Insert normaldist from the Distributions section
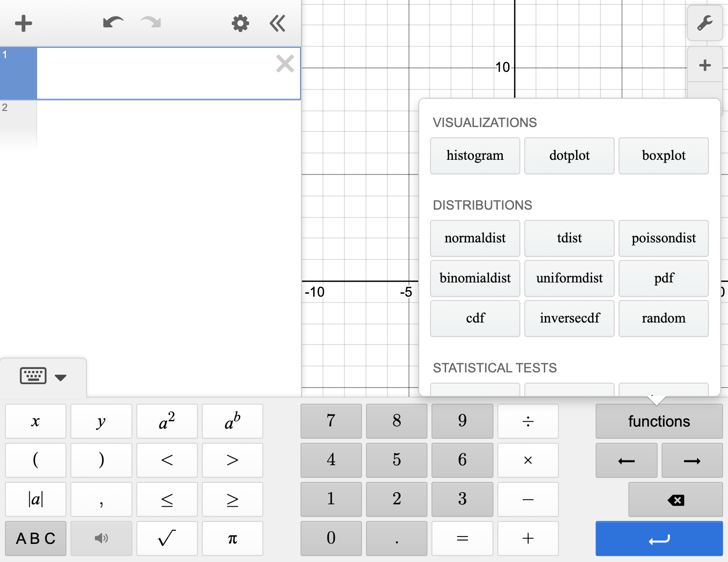 point(474,238)
